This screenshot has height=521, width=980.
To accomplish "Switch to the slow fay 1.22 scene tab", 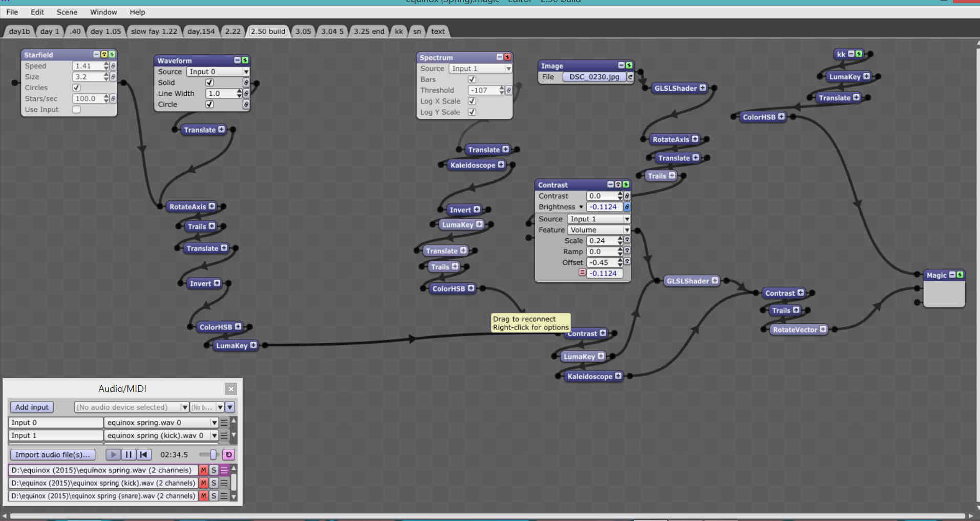I will (154, 31).
